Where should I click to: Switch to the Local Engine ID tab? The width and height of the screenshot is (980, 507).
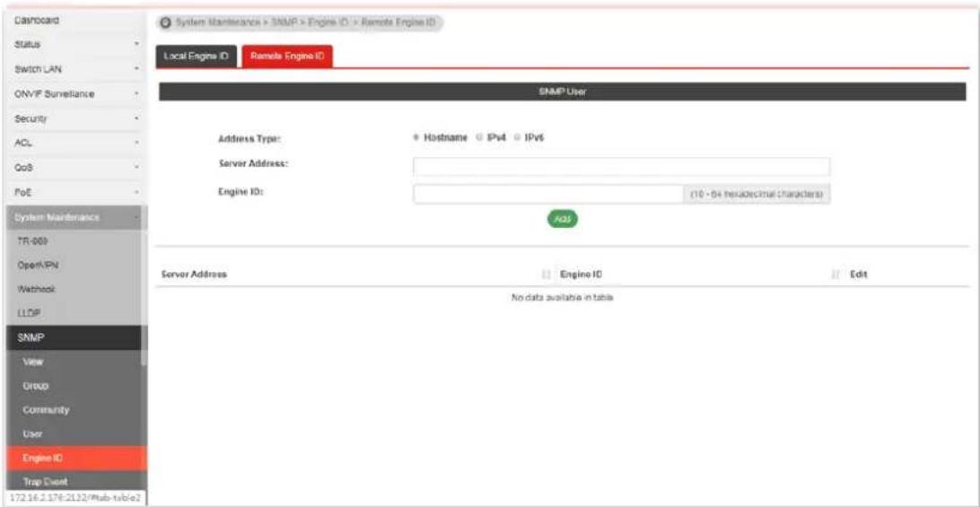[x=196, y=57]
